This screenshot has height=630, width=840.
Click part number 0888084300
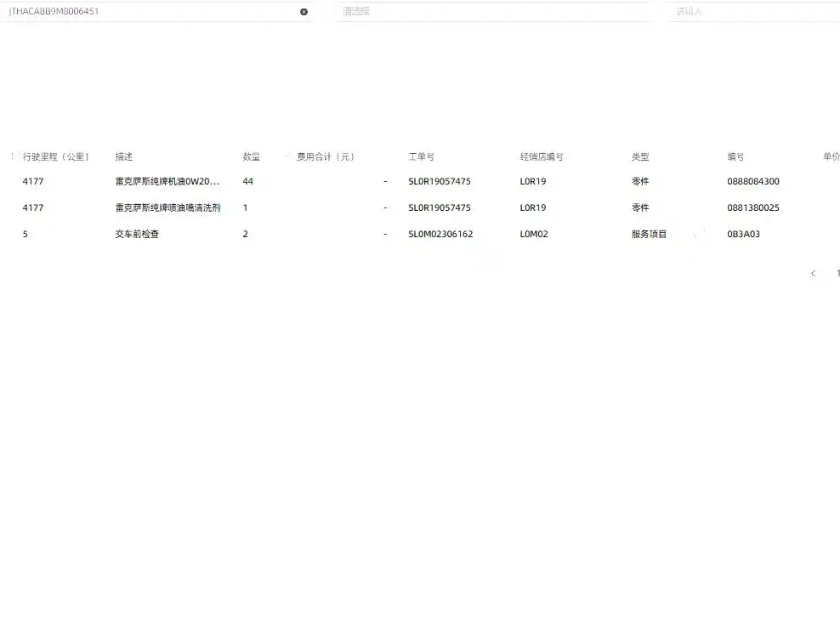pos(753,182)
